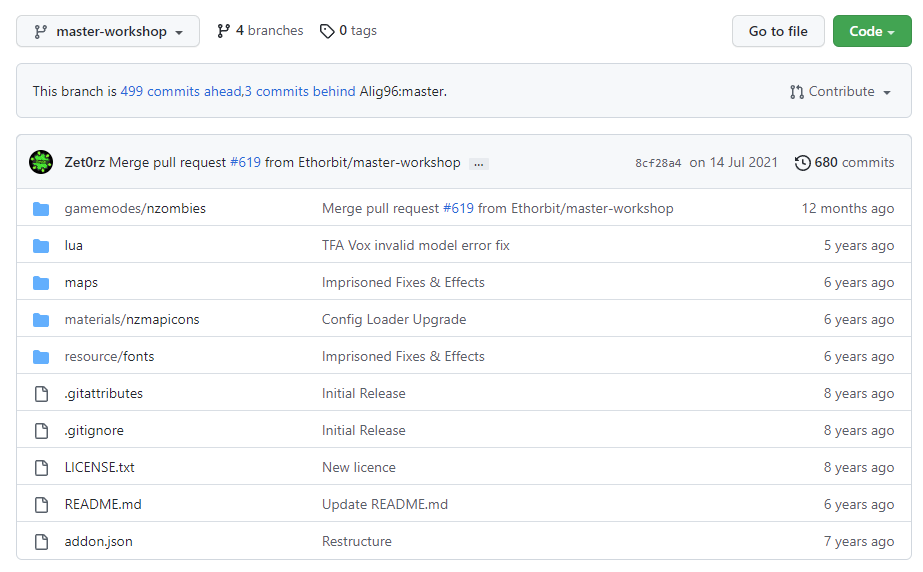Expand the commit message ellipsis

point(478,163)
